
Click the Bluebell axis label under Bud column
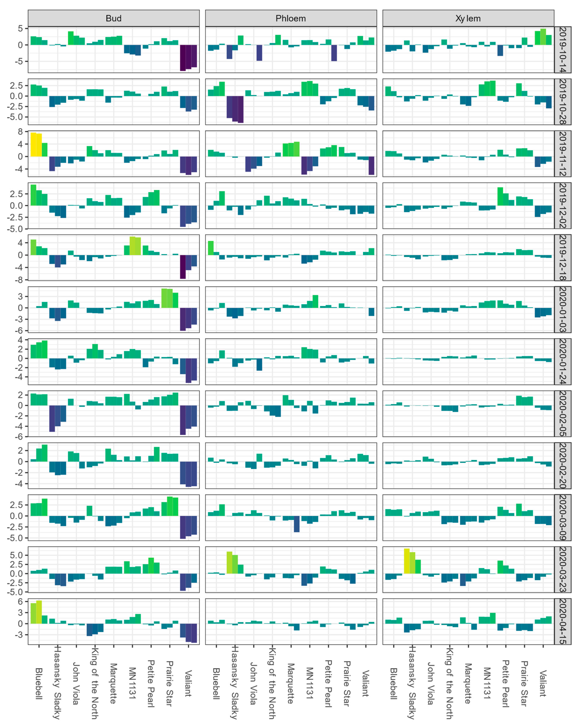[39, 683]
